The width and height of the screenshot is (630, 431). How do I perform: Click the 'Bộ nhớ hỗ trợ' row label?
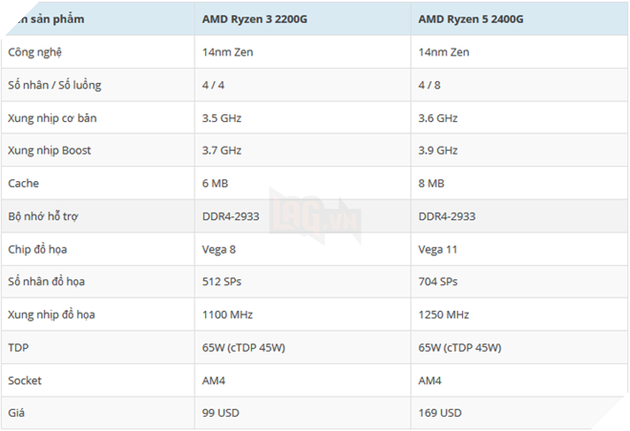43,217
